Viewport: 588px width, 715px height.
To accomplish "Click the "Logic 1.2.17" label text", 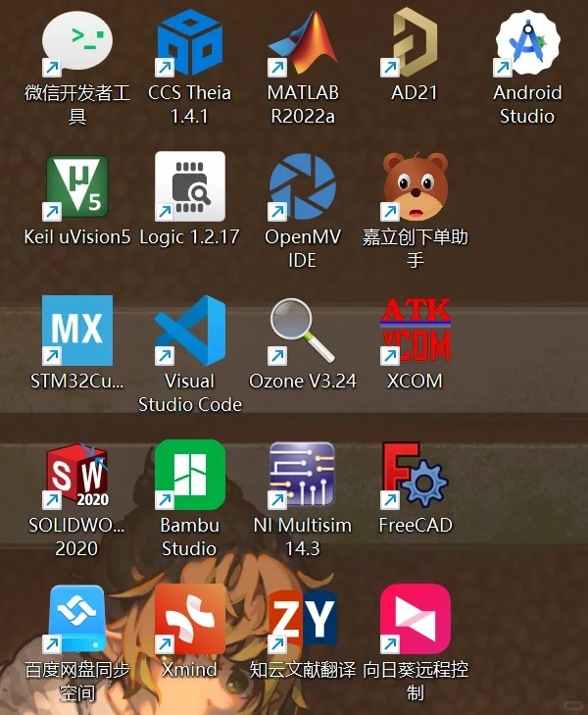I will (x=189, y=237).
